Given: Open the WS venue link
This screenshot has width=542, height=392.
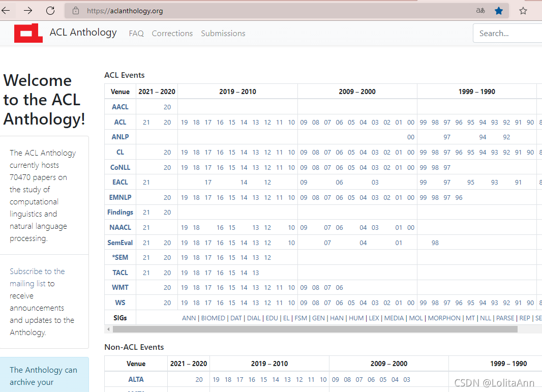Looking at the screenshot, I should [120, 303].
